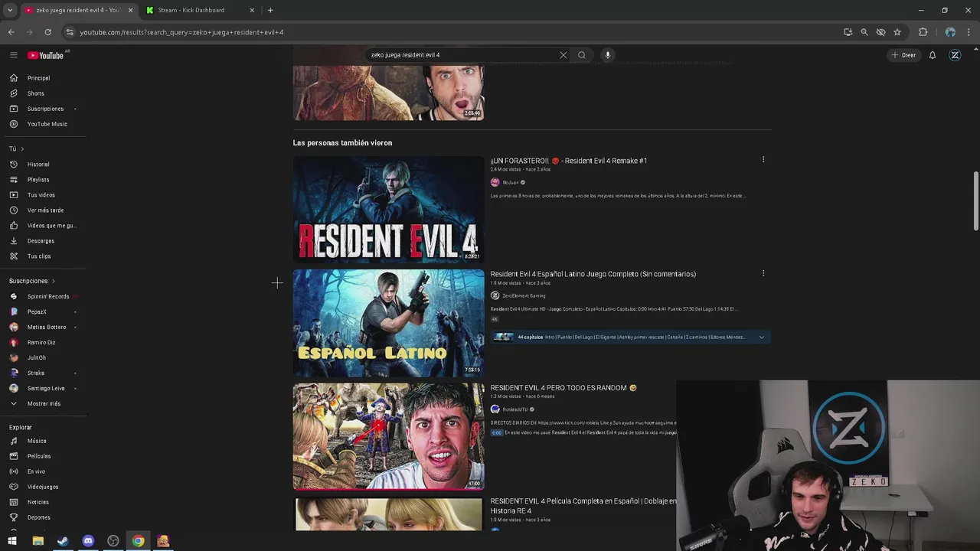Viewport: 980px width, 551px height.
Task: Open more options for Español Latino video
Action: pyautogui.click(x=763, y=273)
